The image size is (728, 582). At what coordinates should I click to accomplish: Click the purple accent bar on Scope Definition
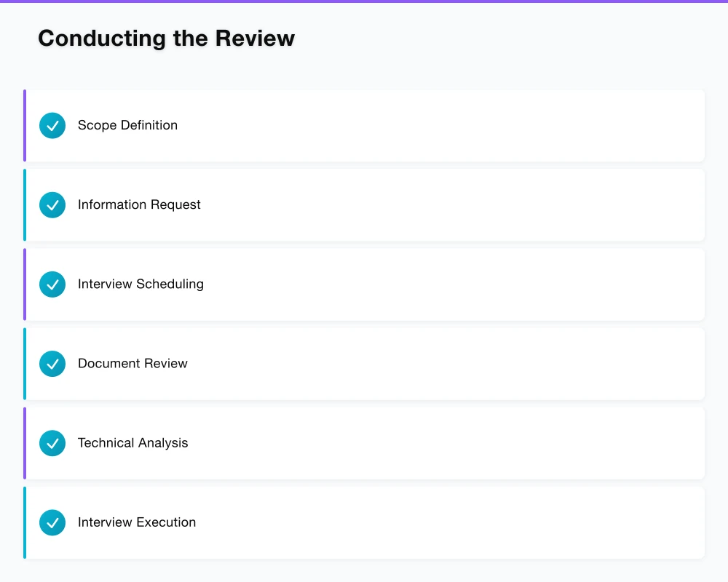pos(25,126)
